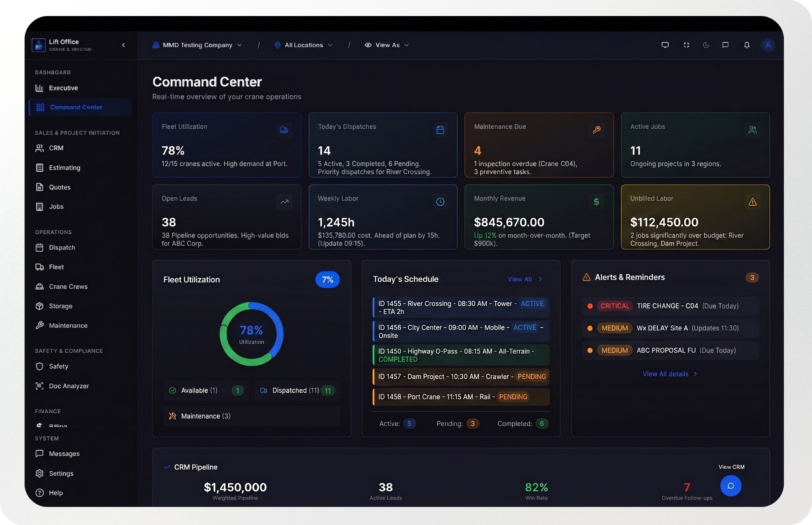Screen dimensions: 812x525
Task: Open Safety in sidebar
Action: (x=80, y=366)
